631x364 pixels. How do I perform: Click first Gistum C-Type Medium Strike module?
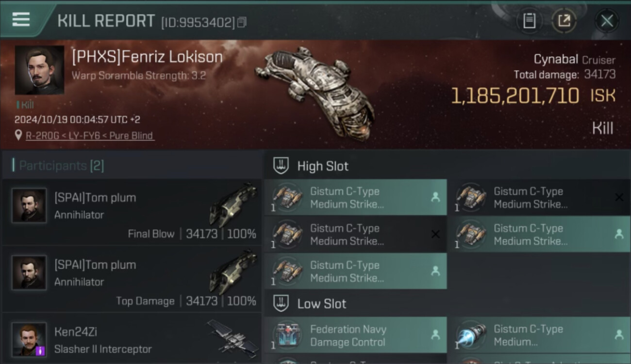[355, 197]
